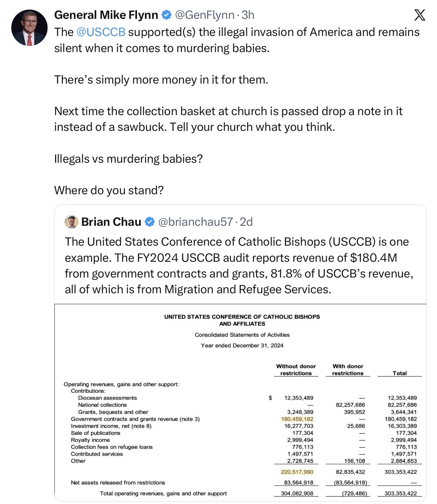Open Brian Chau's small avatar
The image size is (437, 504).
click(x=72, y=222)
